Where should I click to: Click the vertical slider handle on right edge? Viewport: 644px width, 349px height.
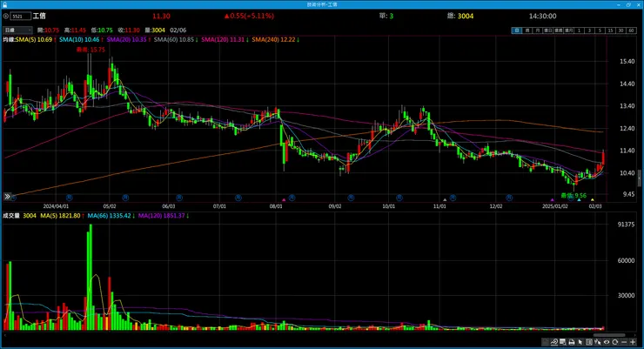pos(639,178)
